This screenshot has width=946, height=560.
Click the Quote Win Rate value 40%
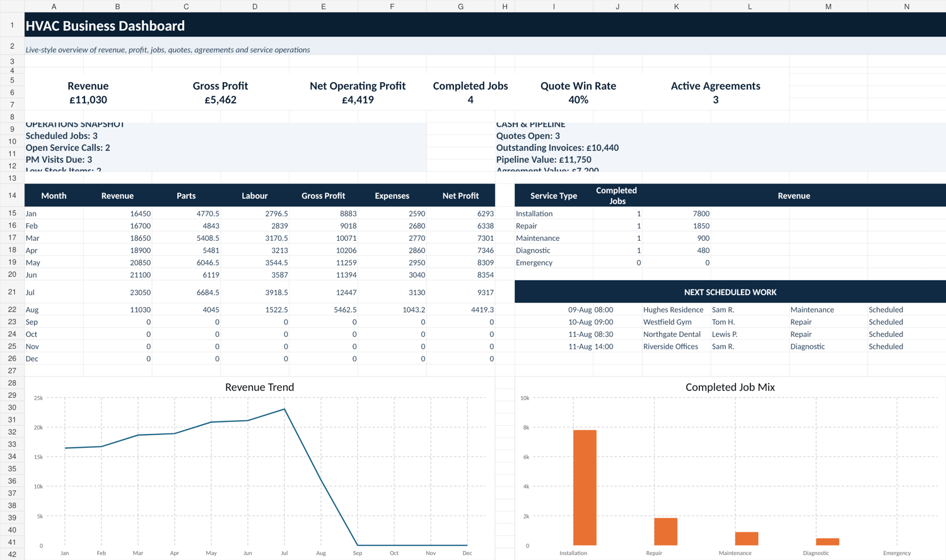coord(578,100)
